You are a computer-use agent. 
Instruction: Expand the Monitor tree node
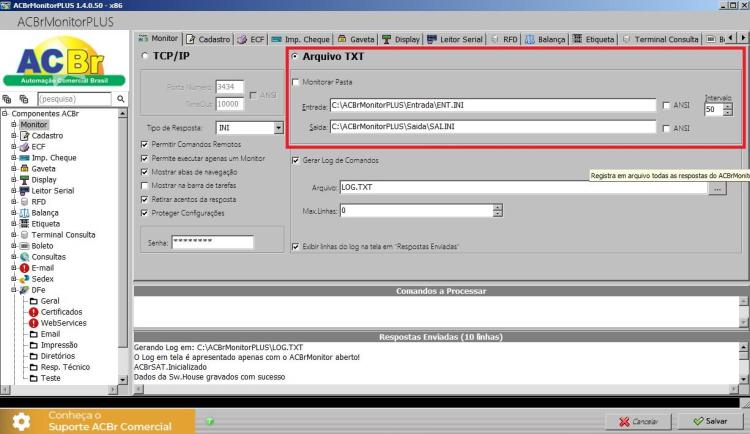click(x=14, y=125)
